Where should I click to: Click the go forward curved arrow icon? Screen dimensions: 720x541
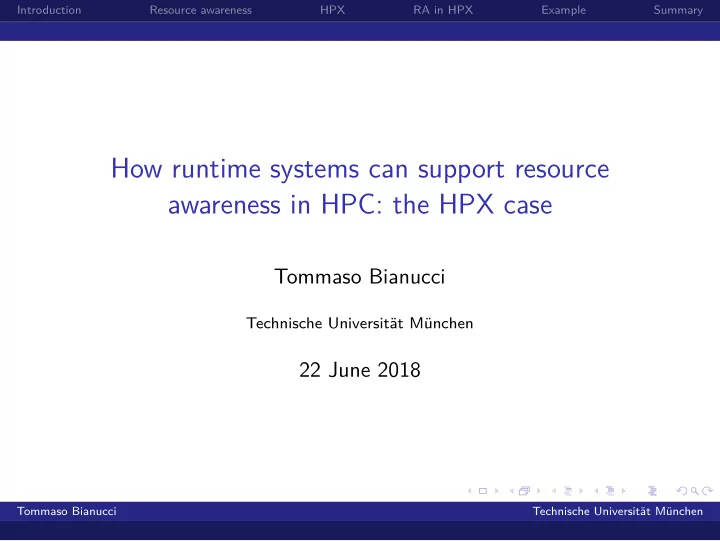[x=708, y=490]
